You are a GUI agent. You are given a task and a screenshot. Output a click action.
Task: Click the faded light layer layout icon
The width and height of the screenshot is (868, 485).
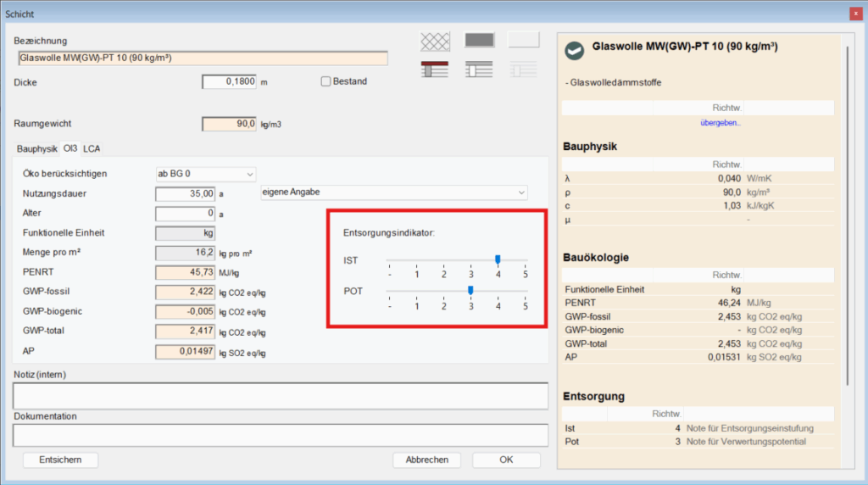(x=523, y=70)
